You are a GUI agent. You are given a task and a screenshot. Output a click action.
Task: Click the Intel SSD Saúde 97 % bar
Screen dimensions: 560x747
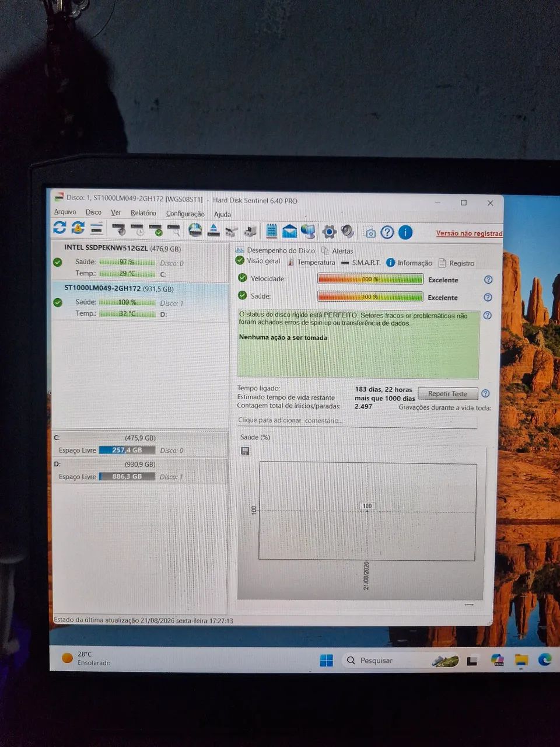click(x=127, y=262)
